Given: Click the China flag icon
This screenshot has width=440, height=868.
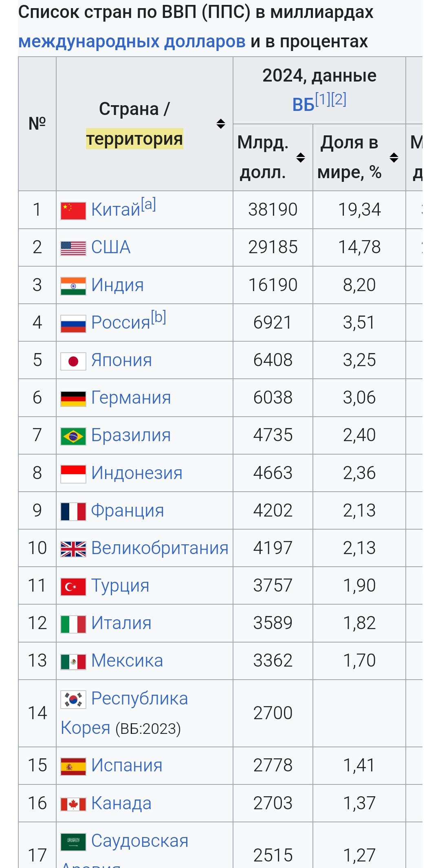Looking at the screenshot, I should [x=73, y=211].
